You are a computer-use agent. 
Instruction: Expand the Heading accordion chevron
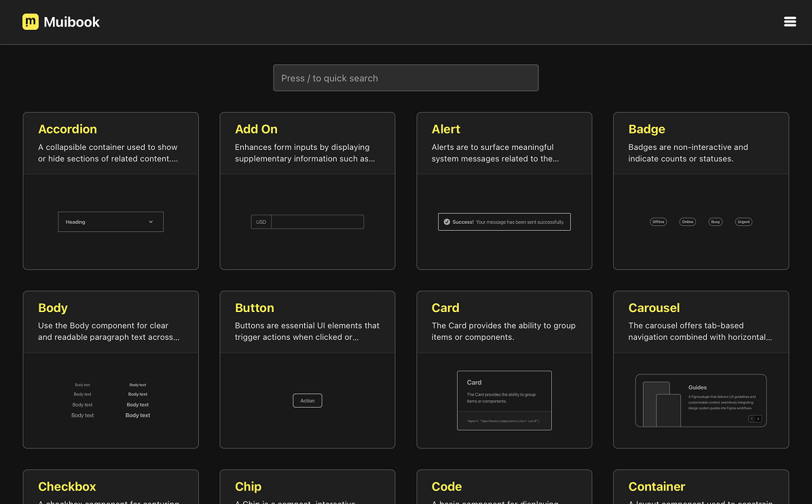point(151,222)
